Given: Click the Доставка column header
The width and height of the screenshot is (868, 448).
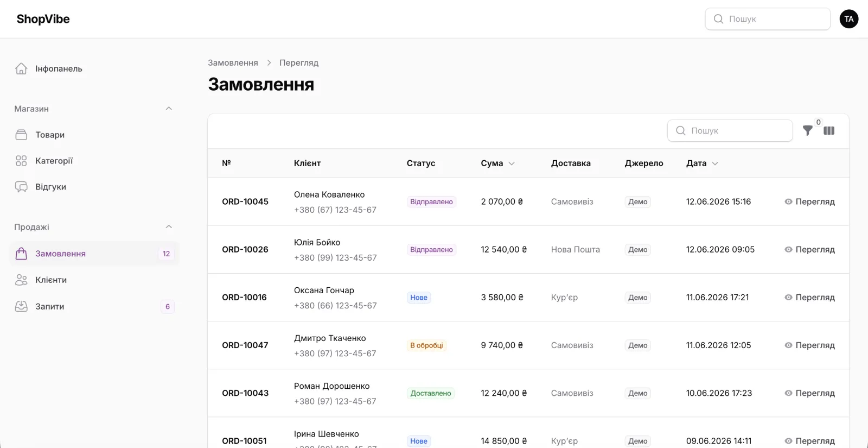Looking at the screenshot, I should tap(571, 163).
